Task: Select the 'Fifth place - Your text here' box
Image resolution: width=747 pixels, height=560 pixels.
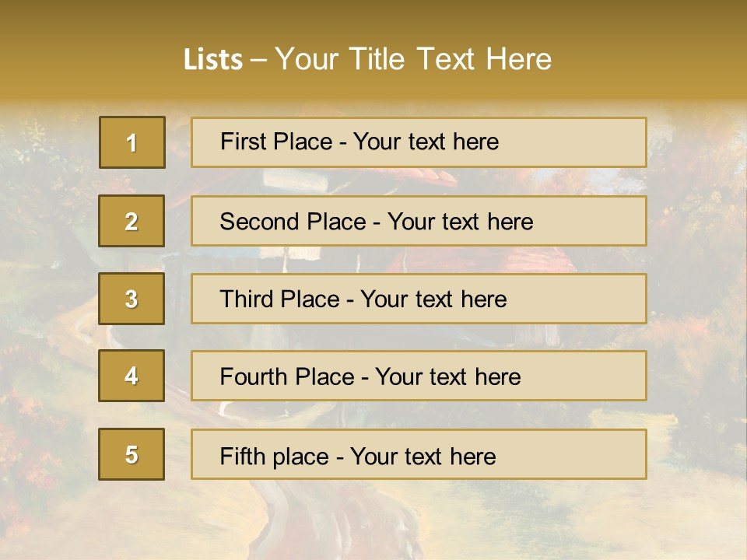Action: coord(419,454)
